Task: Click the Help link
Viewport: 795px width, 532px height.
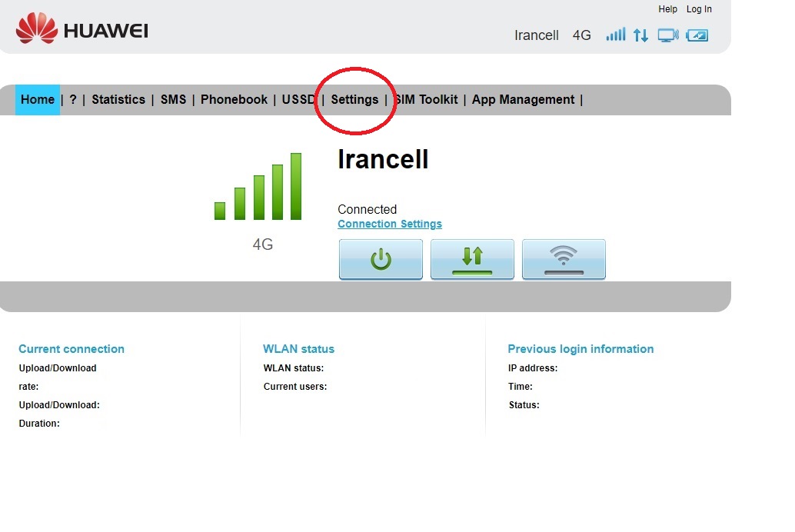Action: pyautogui.click(x=667, y=9)
